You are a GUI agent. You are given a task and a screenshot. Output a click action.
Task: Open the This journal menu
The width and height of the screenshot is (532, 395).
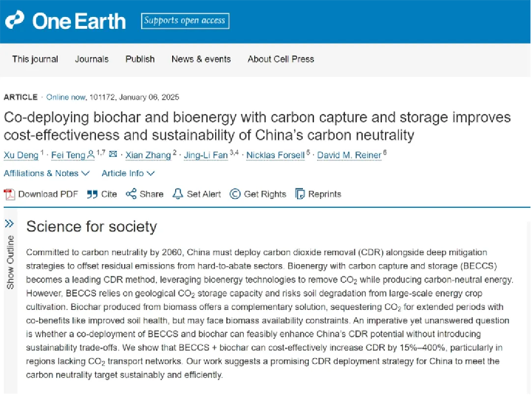(35, 59)
